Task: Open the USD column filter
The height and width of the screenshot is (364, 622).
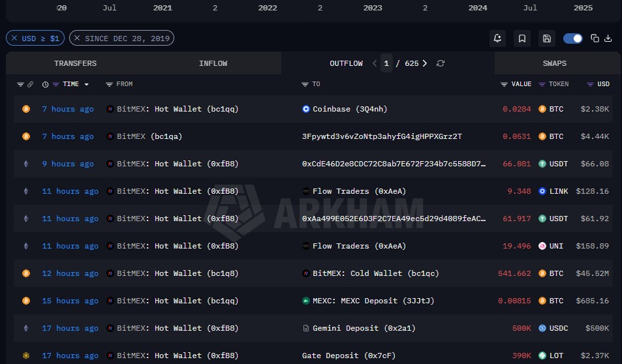Action: pyautogui.click(x=590, y=84)
